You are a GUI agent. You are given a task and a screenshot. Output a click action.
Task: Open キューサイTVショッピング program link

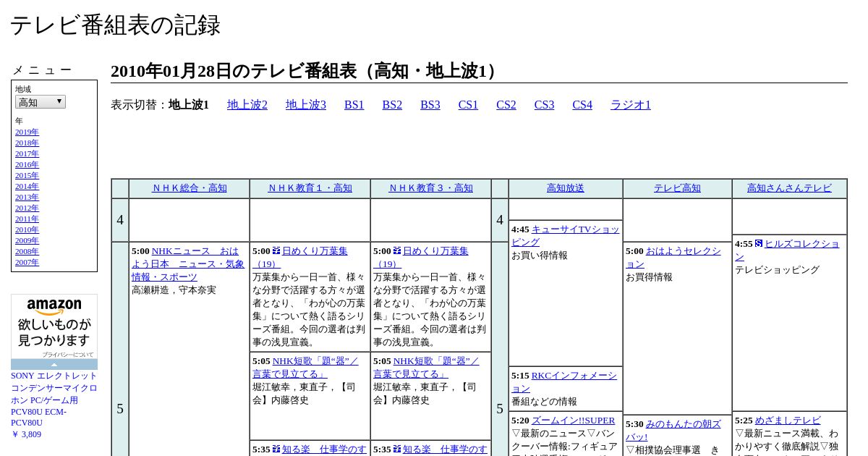click(566, 236)
